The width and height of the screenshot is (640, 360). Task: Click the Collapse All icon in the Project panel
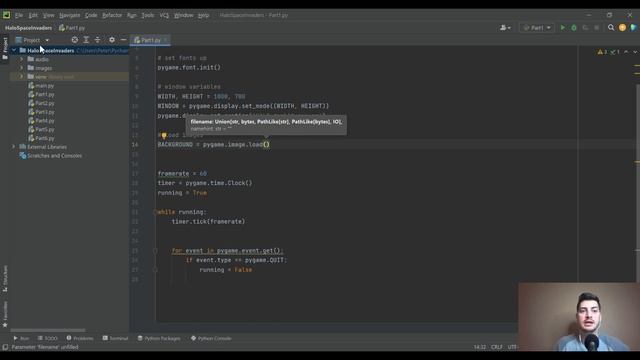pos(98,40)
